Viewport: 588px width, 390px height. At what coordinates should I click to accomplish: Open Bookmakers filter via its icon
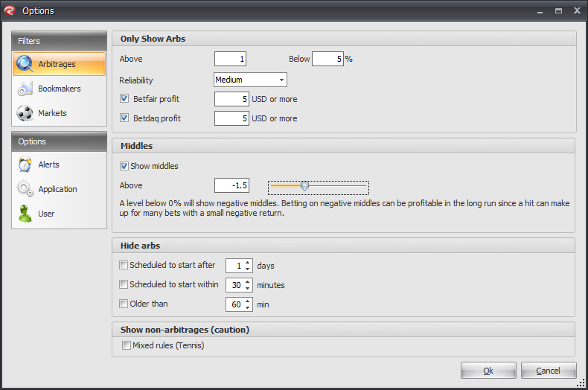[25, 89]
